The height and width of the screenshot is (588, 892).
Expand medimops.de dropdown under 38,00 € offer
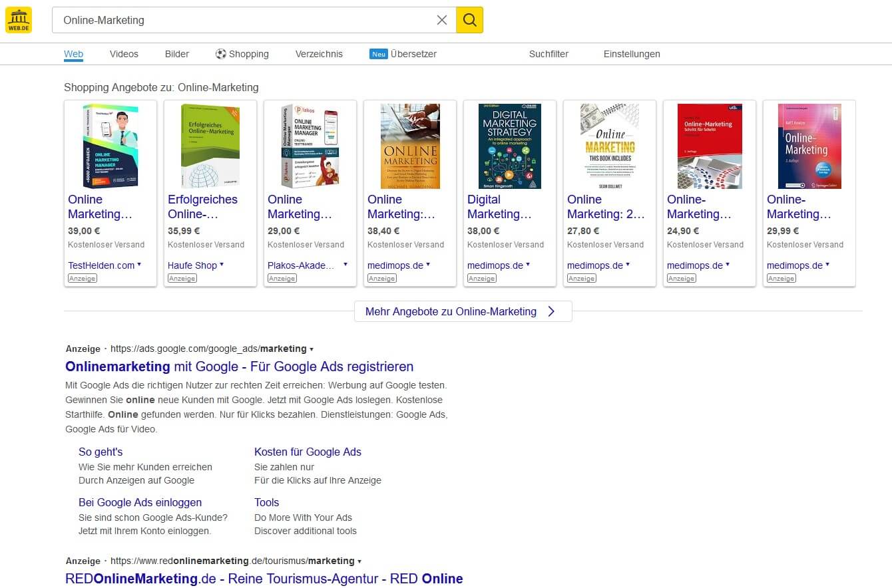528,265
